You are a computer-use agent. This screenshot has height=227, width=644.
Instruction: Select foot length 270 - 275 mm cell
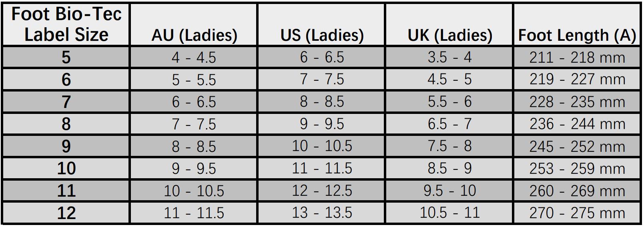tap(577, 213)
